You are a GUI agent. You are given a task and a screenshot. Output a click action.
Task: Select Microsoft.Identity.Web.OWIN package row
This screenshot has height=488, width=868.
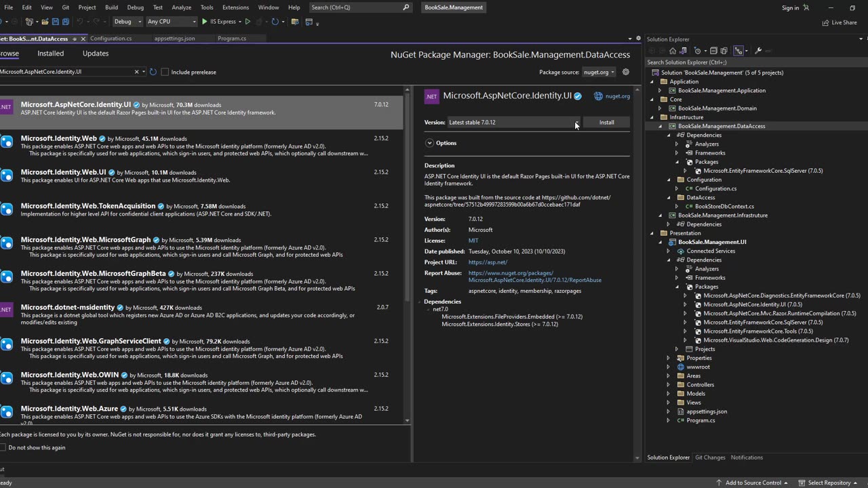[x=201, y=383]
